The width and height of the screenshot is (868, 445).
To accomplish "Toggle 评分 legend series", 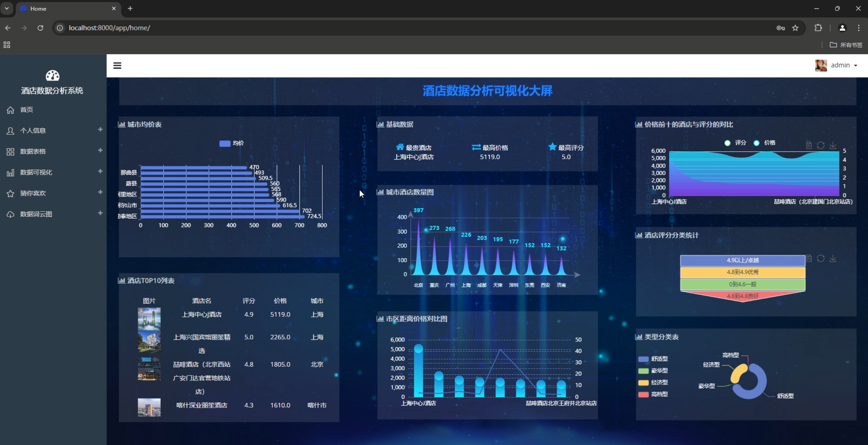I will point(735,143).
